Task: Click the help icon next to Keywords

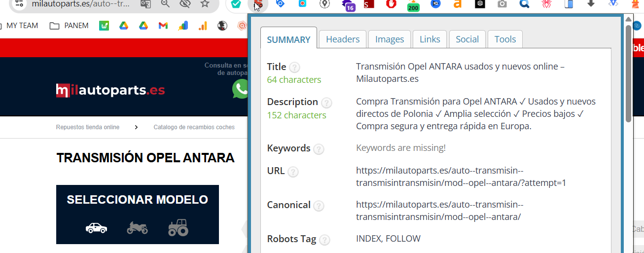Action: coord(319,149)
